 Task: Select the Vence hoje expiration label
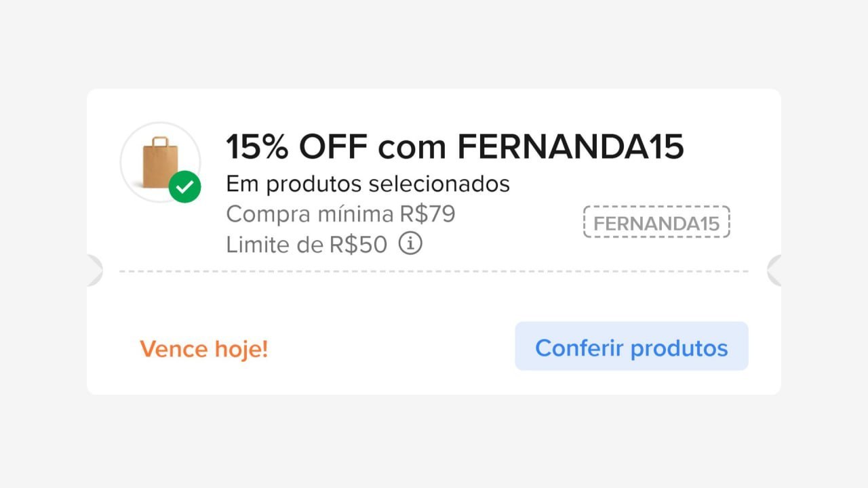coord(203,348)
